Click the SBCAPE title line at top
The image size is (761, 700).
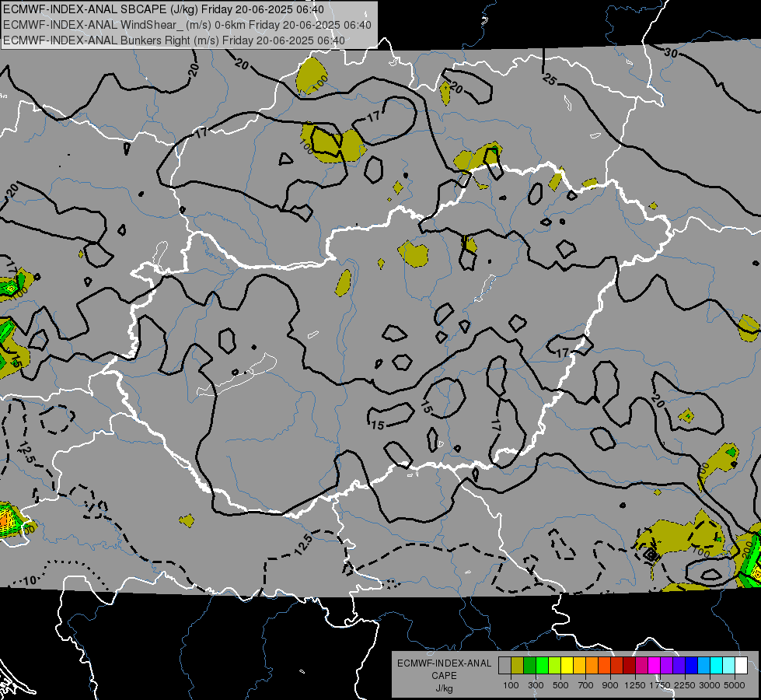pos(163,9)
